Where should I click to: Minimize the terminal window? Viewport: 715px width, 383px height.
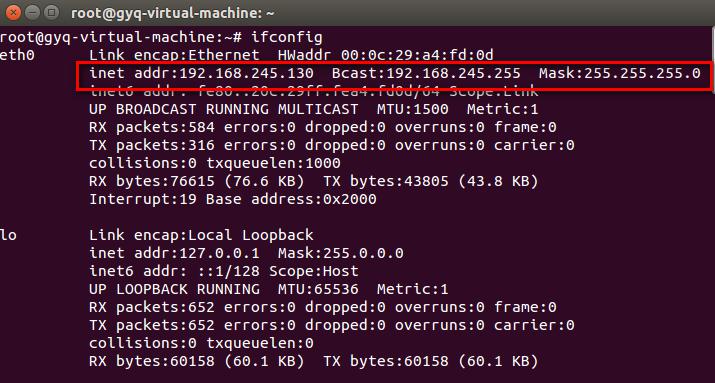(33, 12)
